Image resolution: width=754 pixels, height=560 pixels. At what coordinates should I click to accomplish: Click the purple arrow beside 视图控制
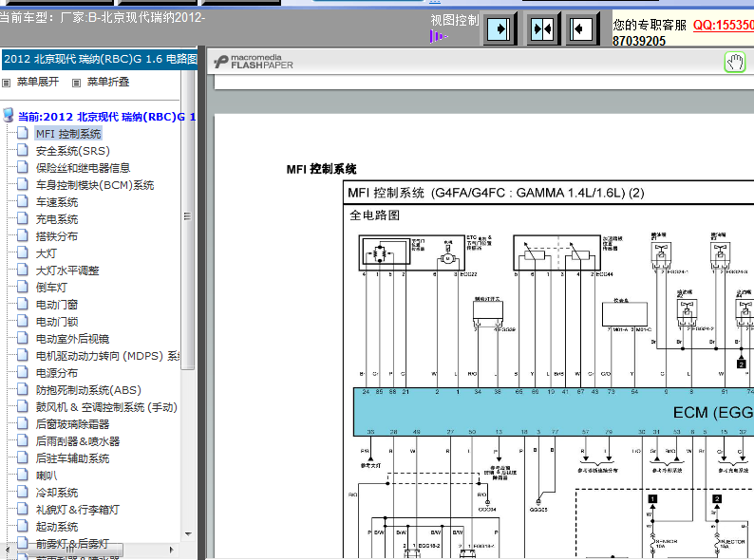(438, 37)
